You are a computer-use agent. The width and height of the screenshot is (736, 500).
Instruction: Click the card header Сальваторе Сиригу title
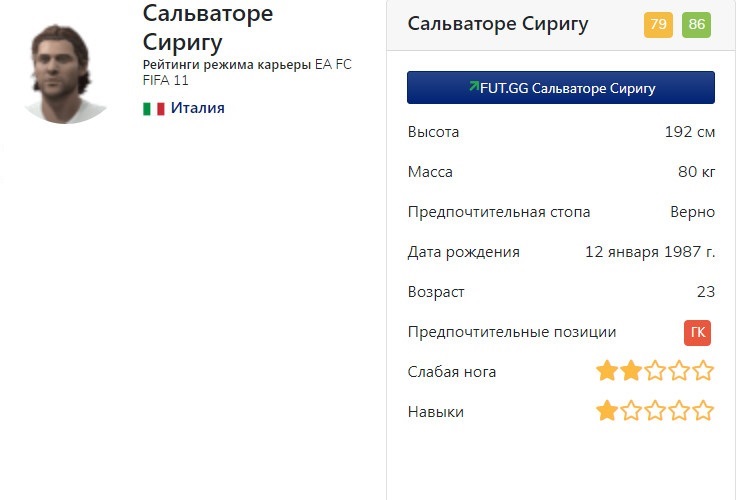click(x=498, y=24)
